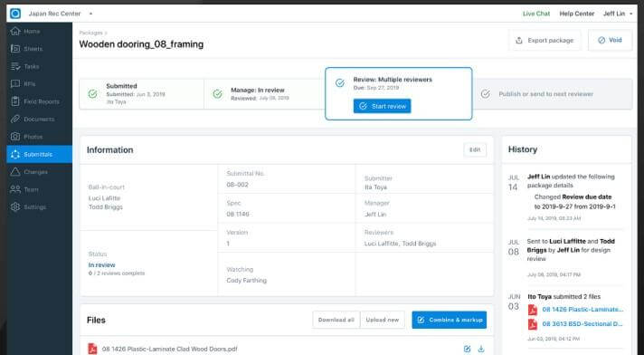Open Live Chat link
Screen dimensions: 644x355
536,14
